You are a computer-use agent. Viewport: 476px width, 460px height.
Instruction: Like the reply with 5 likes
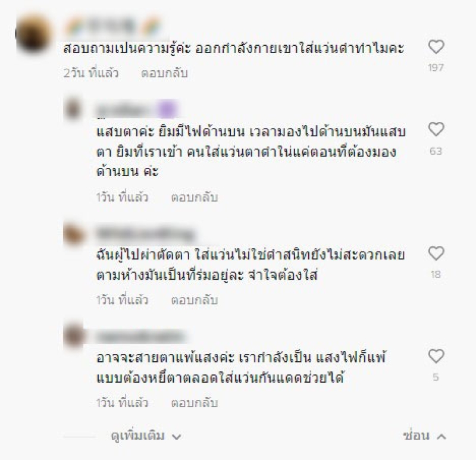436,356
